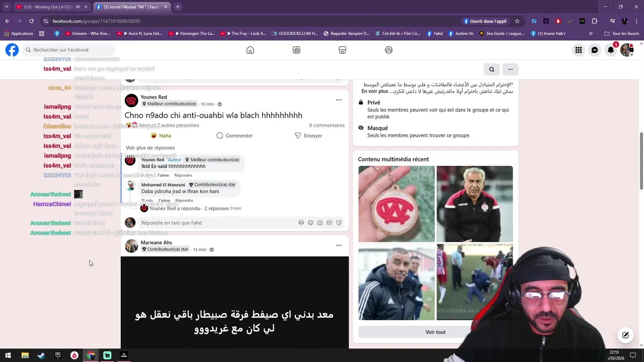Viewport: 644px width, 362px height.
Task: Open red WAC keychain media thumbnail
Action: [x=396, y=204]
